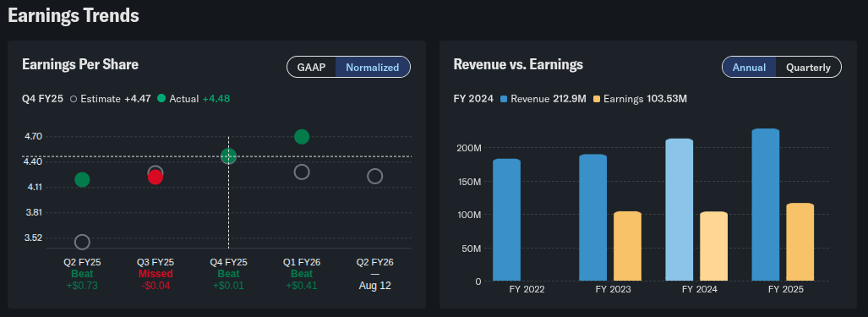Click the orange Earnings legend swatch
Viewport: 868px width, 317px height.
(x=596, y=99)
